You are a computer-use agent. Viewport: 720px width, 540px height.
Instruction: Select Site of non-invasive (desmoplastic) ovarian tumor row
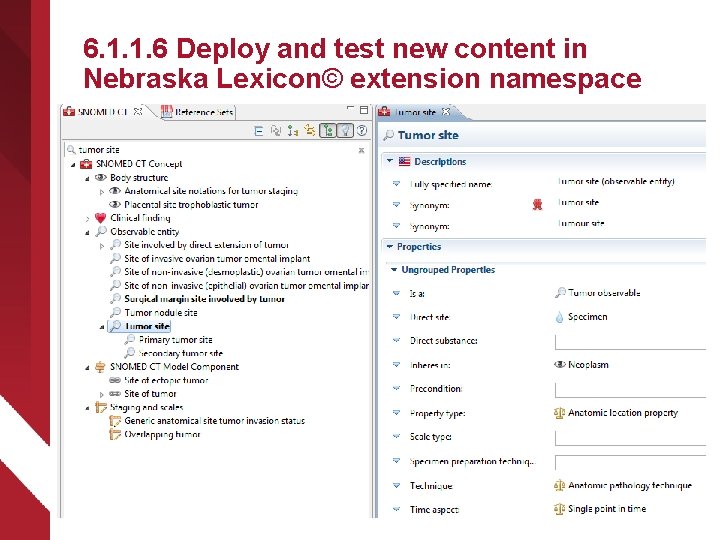[246, 272]
